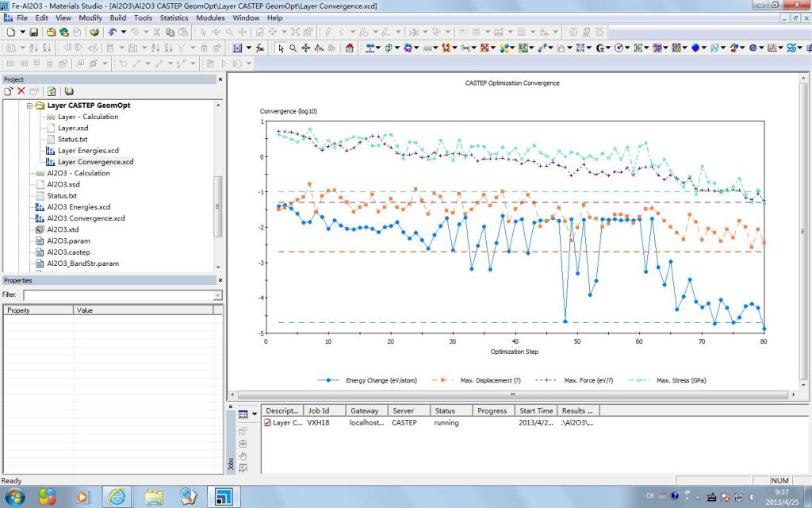Image resolution: width=812 pixels, height=508 pixels.
Task: Open the New document dropdown arrow
Action: pos(22,32)
